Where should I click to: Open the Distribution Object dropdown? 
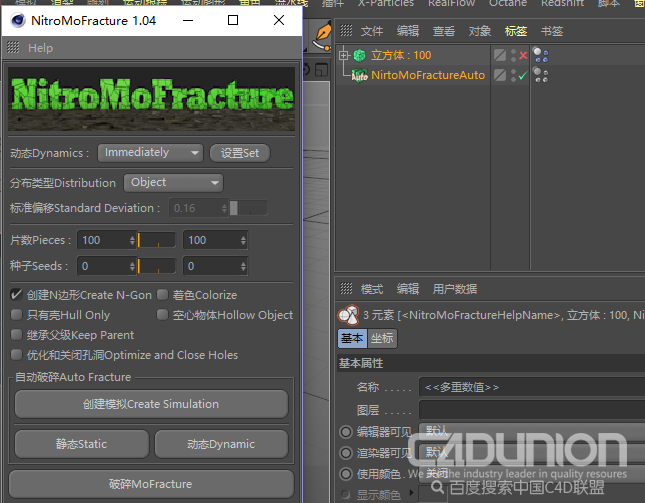[x=173, y=183]
